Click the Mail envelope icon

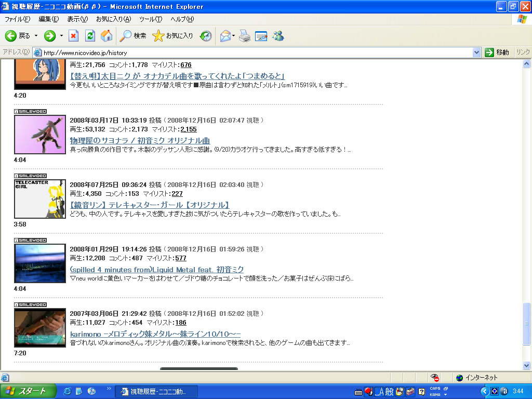click(225, 36)
